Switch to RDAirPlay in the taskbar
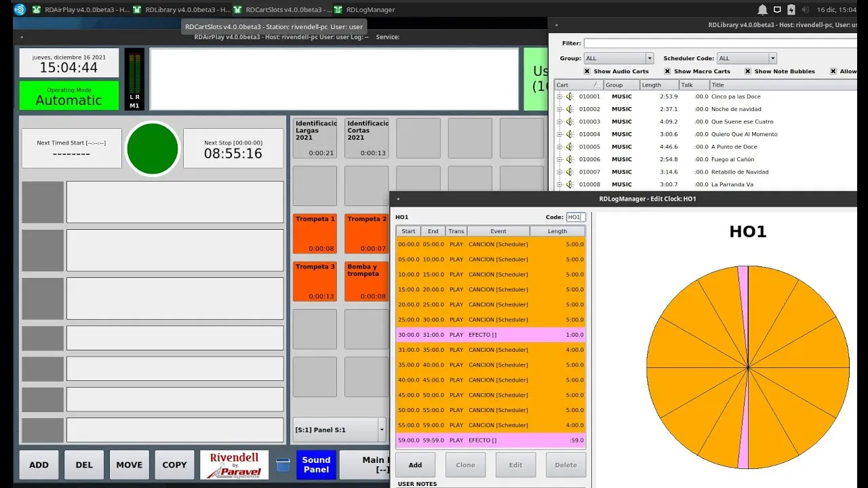Screen dimensions: 868x488 (x=81, y=9)
